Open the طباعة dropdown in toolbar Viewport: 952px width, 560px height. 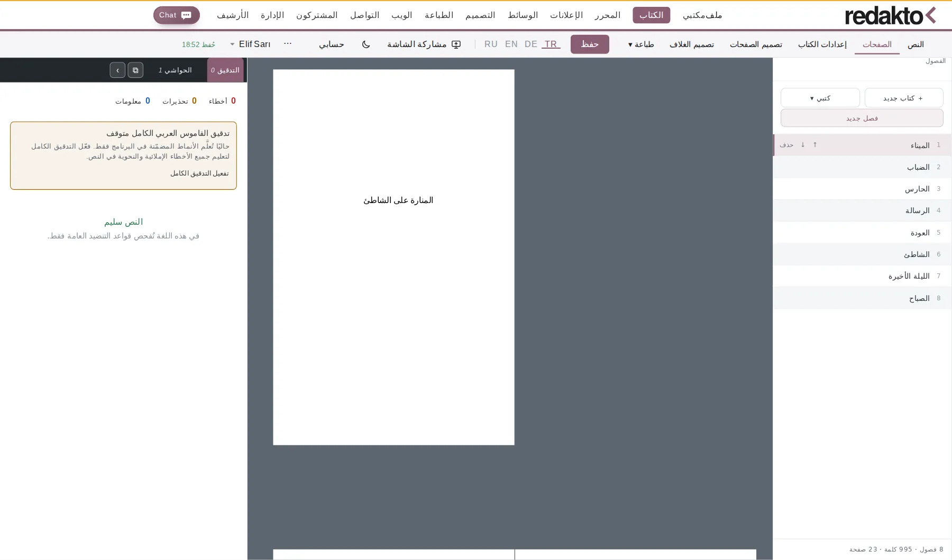pos(641,44)
